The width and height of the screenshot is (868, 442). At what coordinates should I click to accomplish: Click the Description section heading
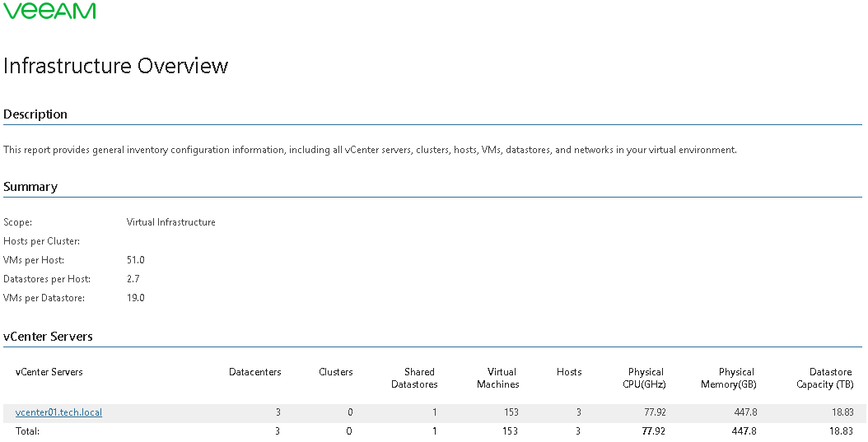pyautogui.click(x=35, y=114)
